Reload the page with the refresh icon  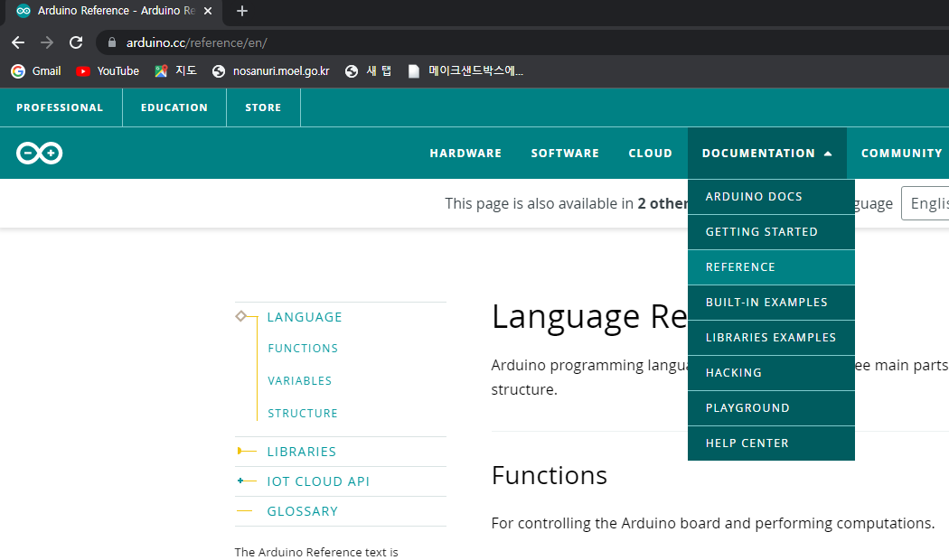point(76,42)
